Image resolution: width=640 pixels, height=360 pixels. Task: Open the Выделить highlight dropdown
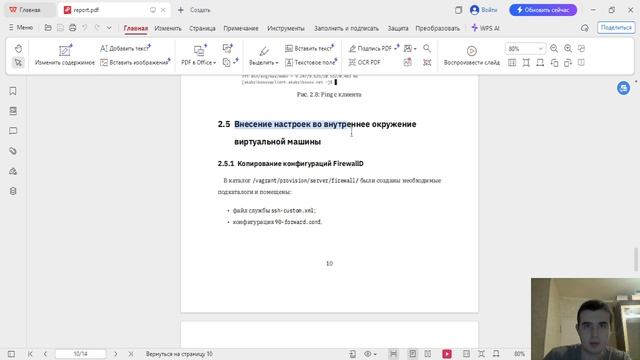(264, 56)
